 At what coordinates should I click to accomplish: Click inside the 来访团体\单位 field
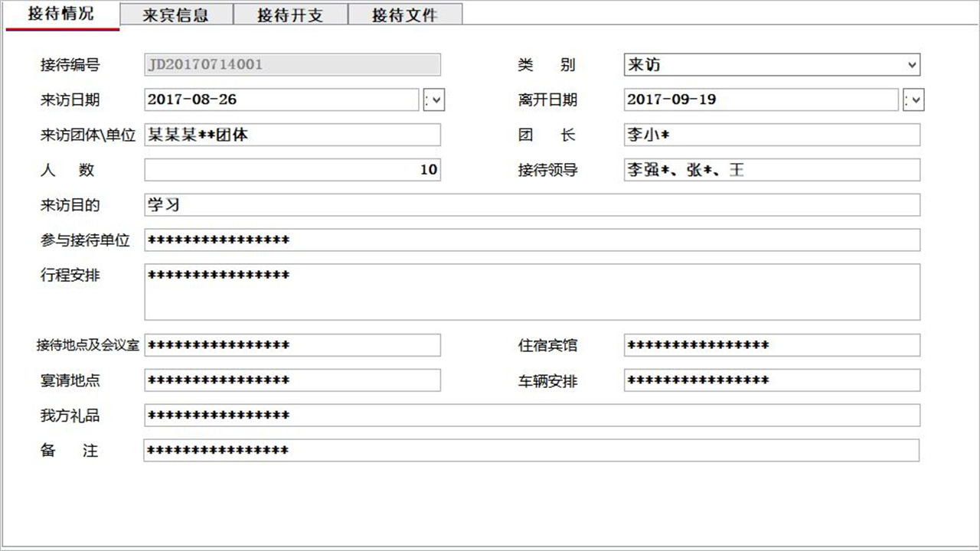[x=291, y=135]
